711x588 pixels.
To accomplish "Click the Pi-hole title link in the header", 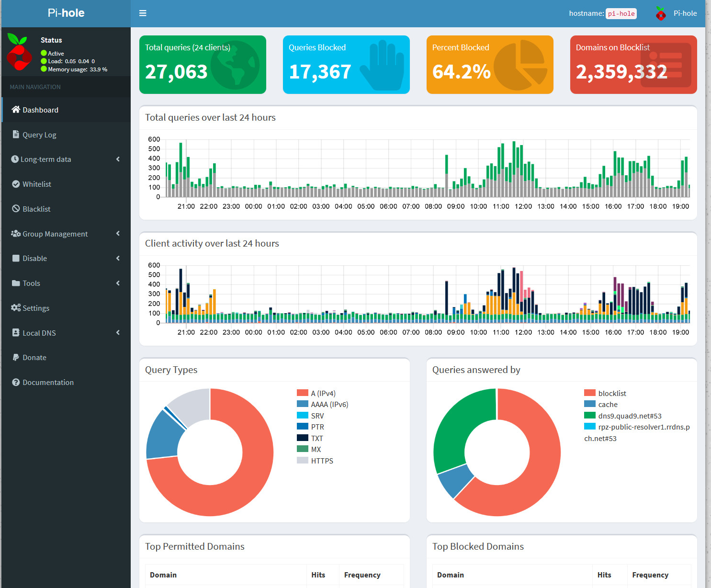I will click(x=66, y=13).
